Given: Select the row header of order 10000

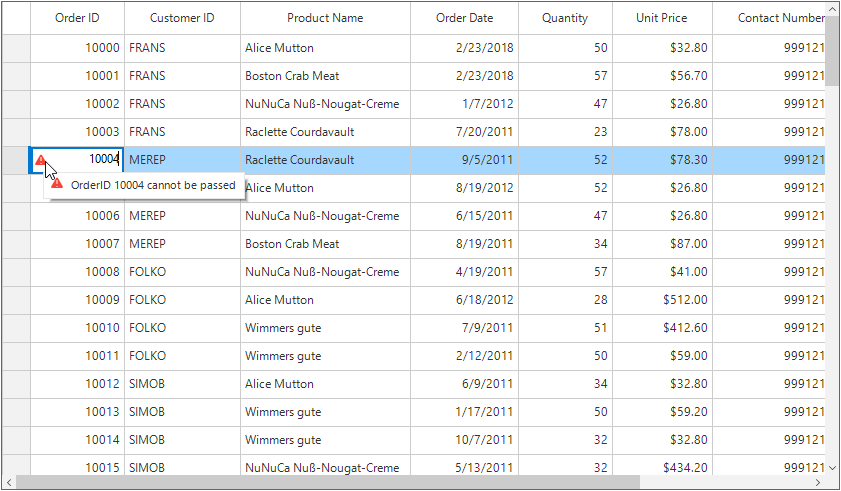Looking at the screenshot, I should pyautogui.click(x=16, y=48).
